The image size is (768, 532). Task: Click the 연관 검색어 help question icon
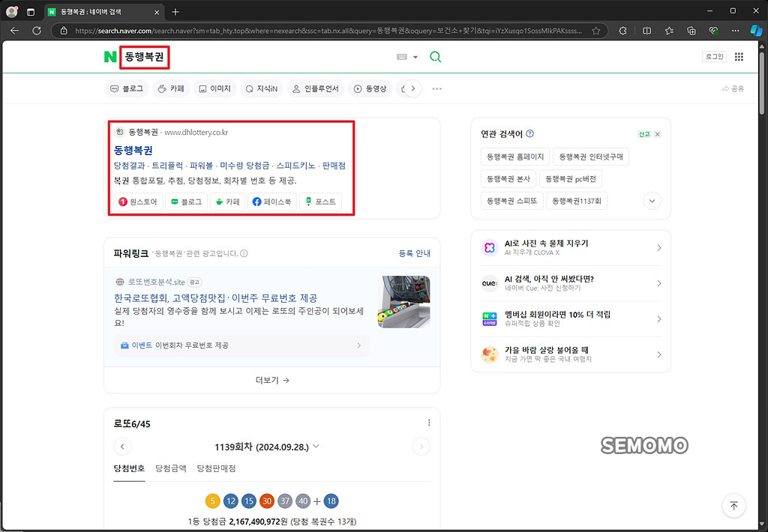tap(529, 133)
